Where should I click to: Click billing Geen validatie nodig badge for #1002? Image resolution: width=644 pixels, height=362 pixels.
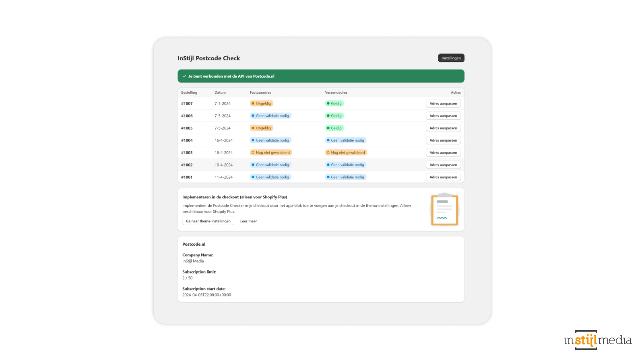coord(270,165)
